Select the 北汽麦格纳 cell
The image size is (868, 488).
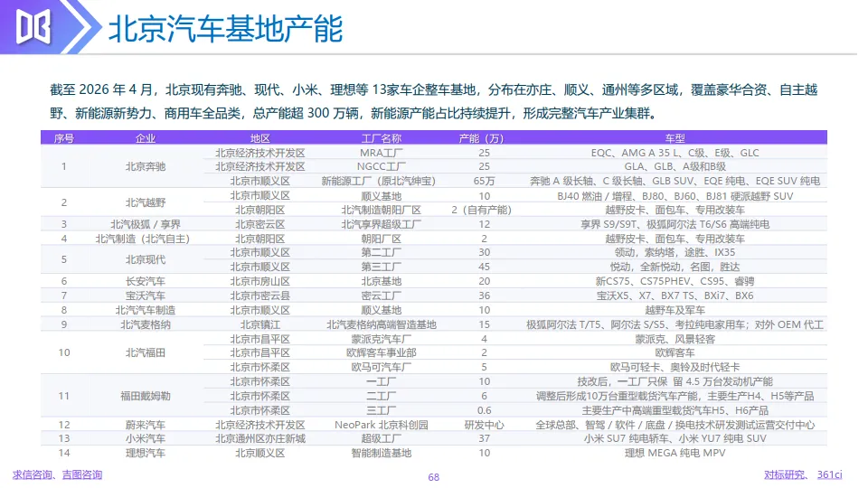(x=145, y=324)
